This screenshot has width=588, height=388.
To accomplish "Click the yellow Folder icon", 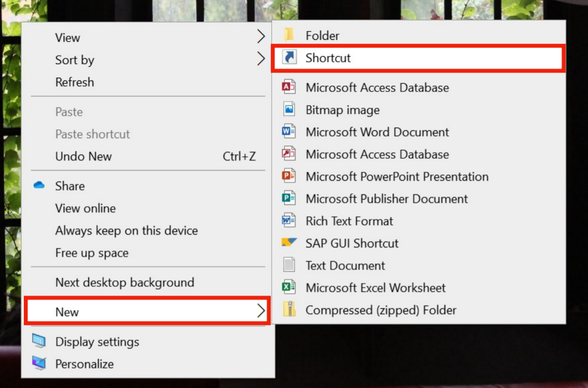I will tap(289, 35).
